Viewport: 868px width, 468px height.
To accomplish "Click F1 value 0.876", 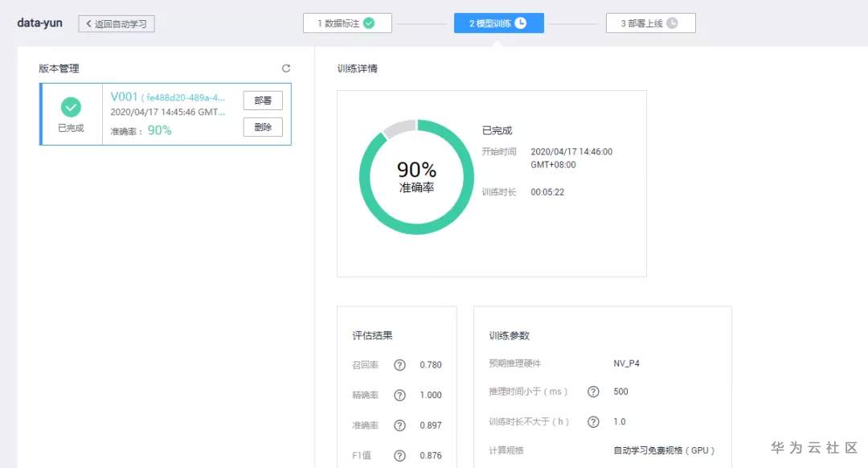I will (431, 455).
